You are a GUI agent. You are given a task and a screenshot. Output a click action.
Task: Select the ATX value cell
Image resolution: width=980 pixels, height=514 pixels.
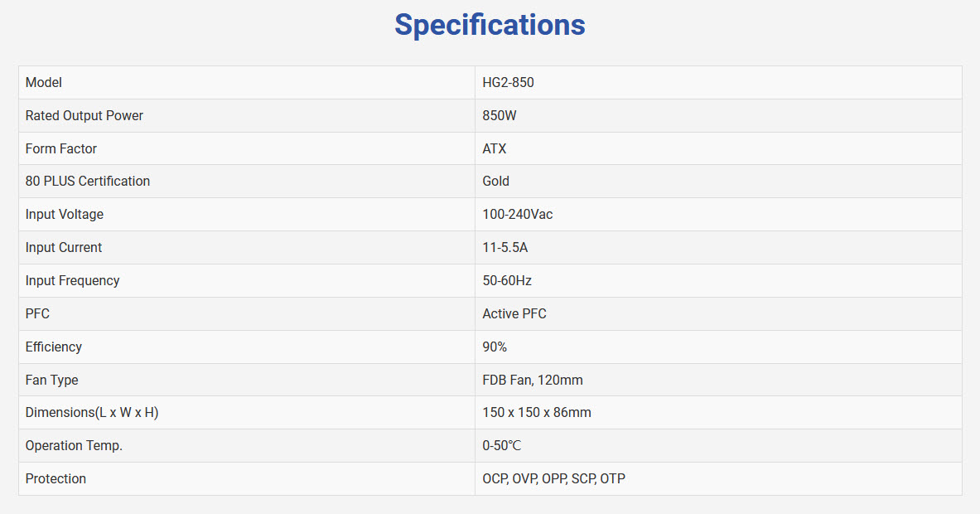point(495,149)
